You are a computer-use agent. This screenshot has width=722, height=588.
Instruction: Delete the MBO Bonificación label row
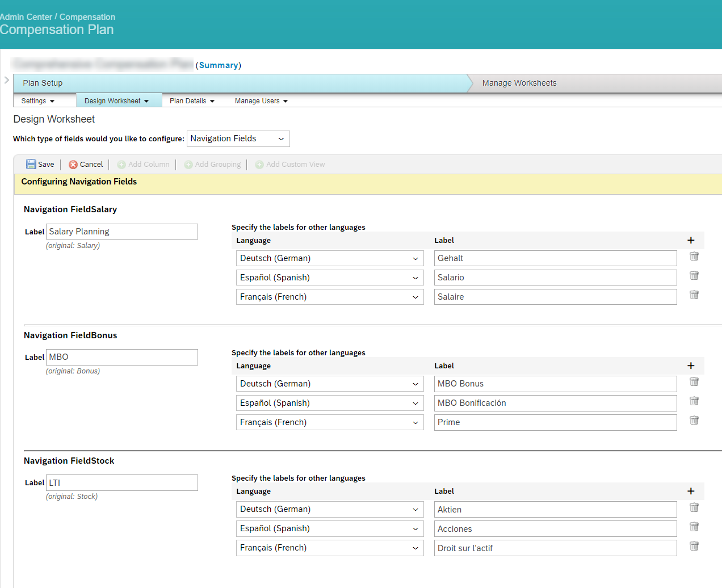[694, 401]
